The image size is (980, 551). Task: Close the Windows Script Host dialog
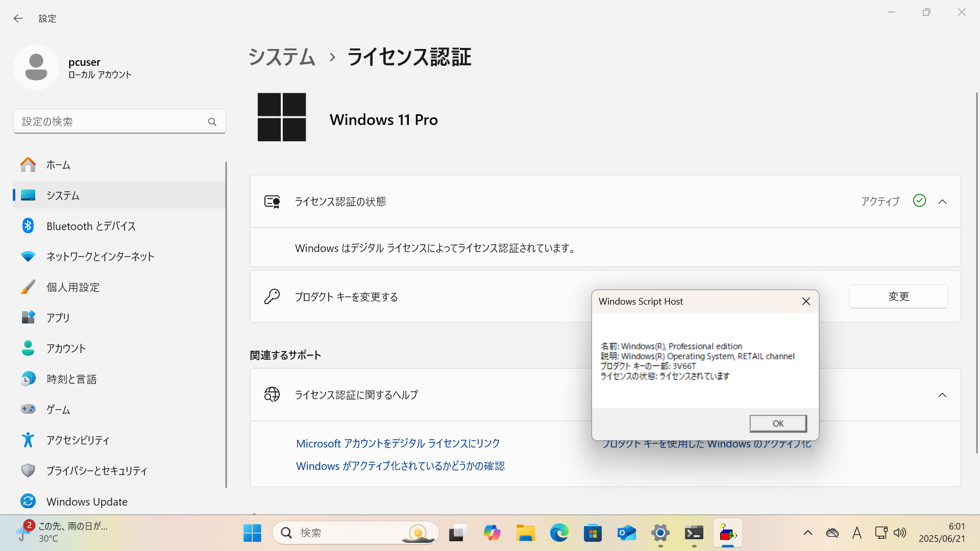coord(806,302)
